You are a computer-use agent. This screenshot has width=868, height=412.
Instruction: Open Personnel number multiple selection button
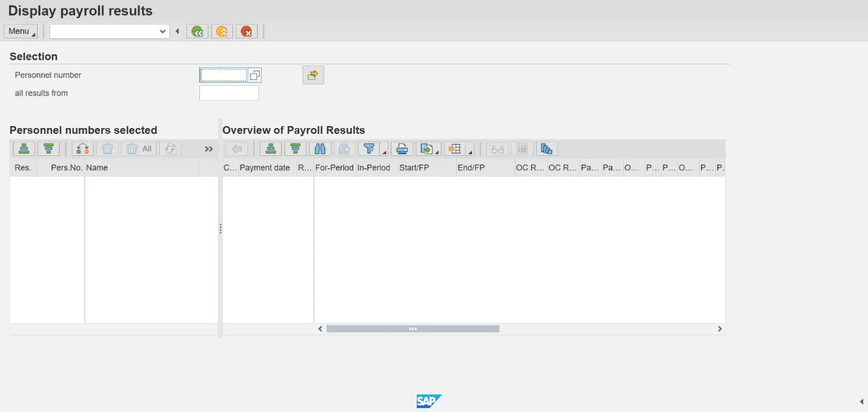254,75
